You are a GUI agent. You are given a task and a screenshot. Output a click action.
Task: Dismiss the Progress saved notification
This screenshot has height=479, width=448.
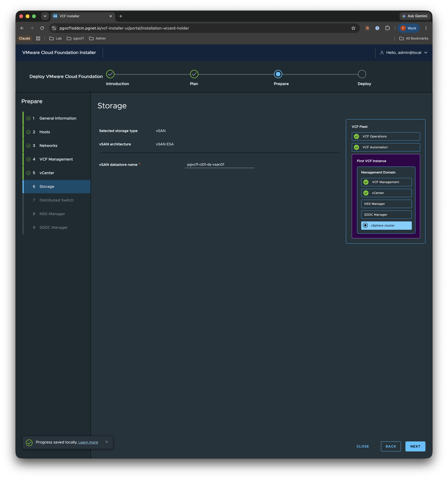pyautogui.click(x=107, y=442)
